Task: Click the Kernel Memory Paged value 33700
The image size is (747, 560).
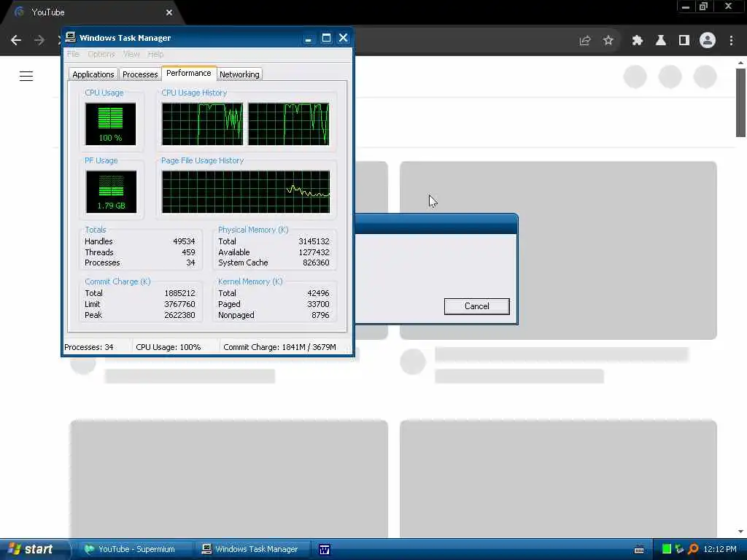Action: [318, 304]
